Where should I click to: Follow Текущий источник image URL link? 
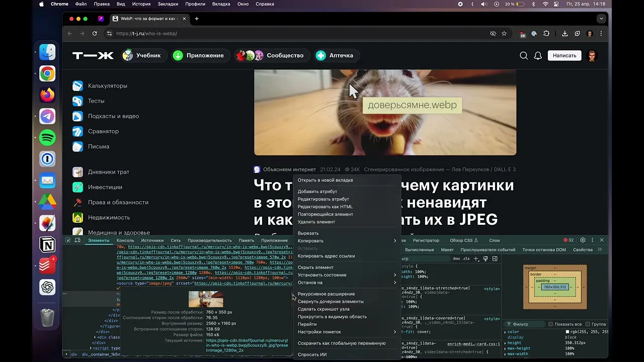point(247,345)
